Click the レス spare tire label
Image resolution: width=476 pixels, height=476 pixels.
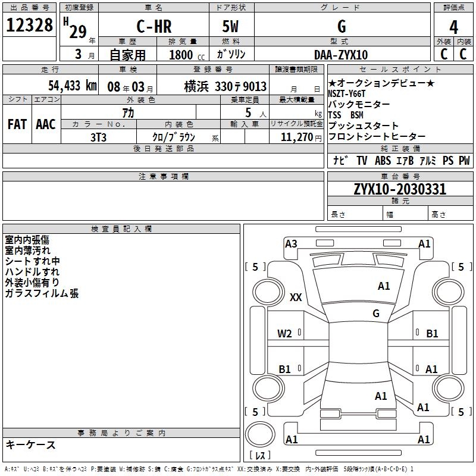coord(260,455)
